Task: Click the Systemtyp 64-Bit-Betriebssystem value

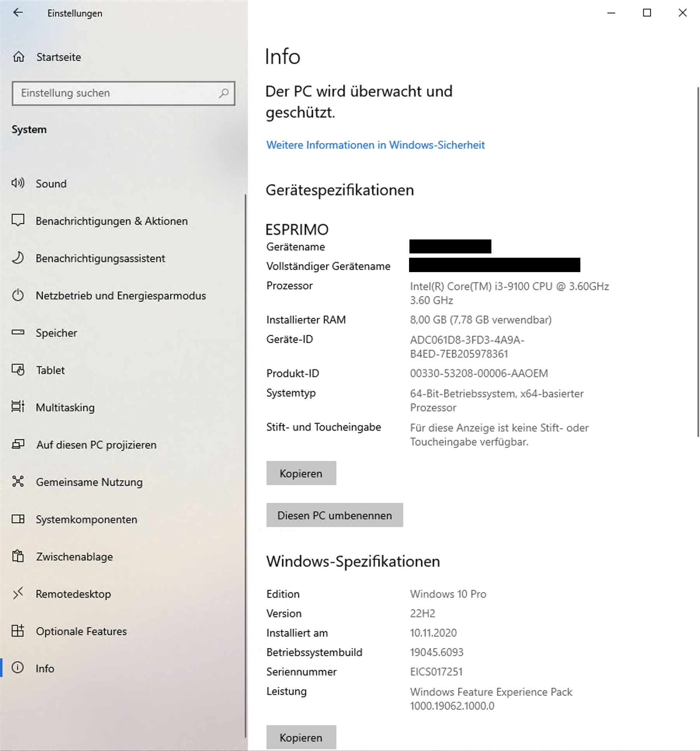Action: coord(497,400)
